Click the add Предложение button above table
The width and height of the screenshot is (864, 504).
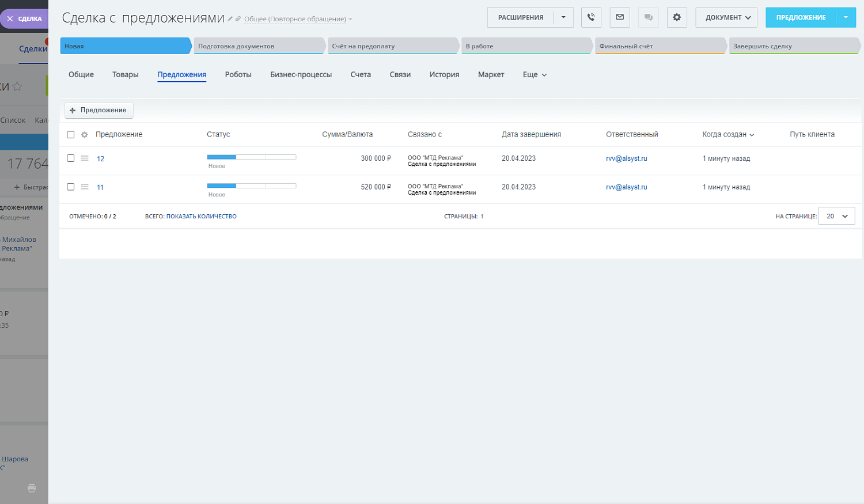pos(98,110)
